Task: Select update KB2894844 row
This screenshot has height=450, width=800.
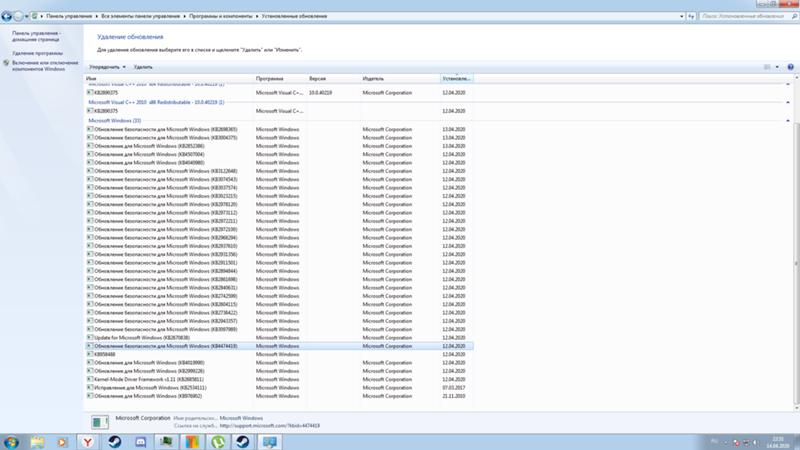Action: pos(279,271)
